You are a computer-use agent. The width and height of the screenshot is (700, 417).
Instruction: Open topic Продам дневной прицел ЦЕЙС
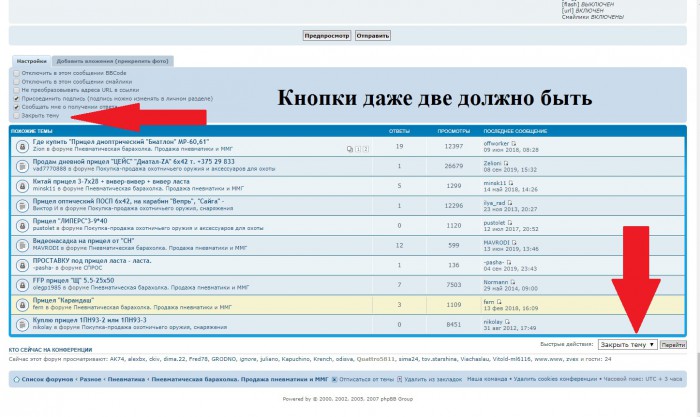coord(133,162)
